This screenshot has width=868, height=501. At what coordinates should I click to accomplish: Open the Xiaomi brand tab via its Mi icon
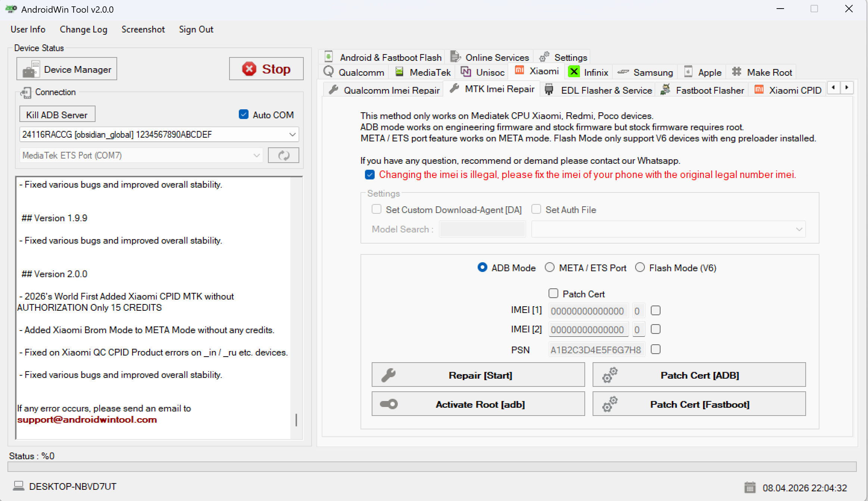pos(519,71)
